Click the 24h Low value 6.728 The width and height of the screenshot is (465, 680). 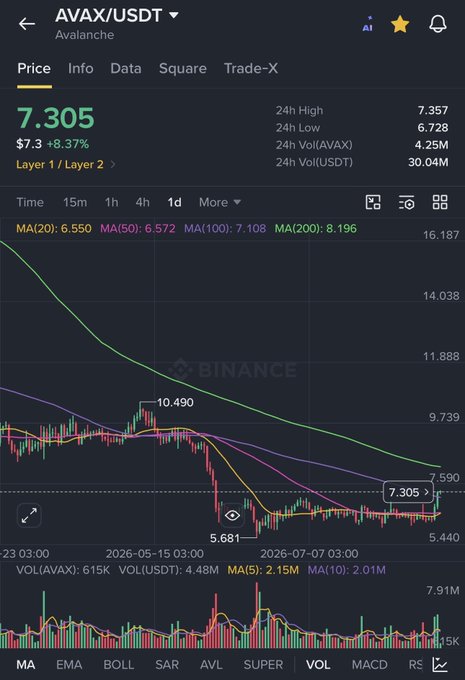(x=433, y=128)
